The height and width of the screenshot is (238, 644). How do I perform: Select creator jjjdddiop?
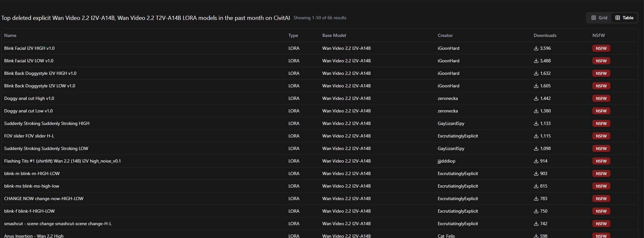tap(446, 161)
